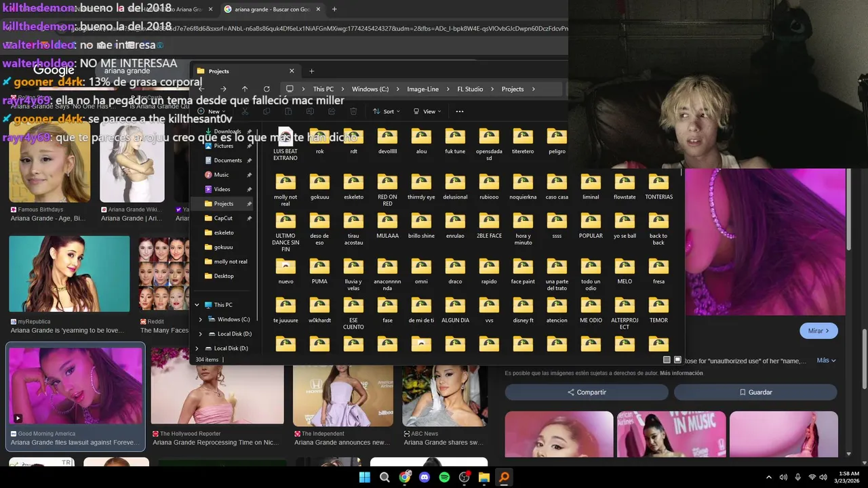Select the PUMA folder
Screen dimensions: 868x488
[x=319, y=271]
